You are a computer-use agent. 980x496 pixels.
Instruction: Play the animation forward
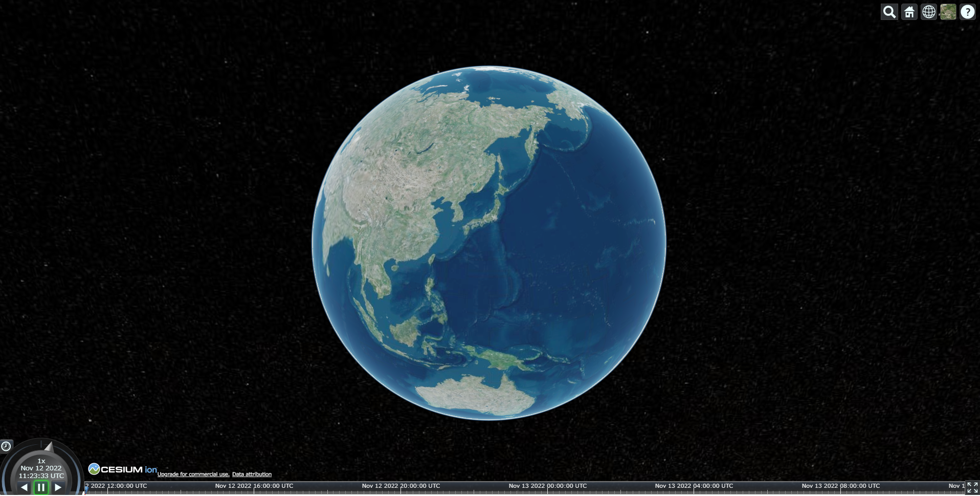click(58, 487)
